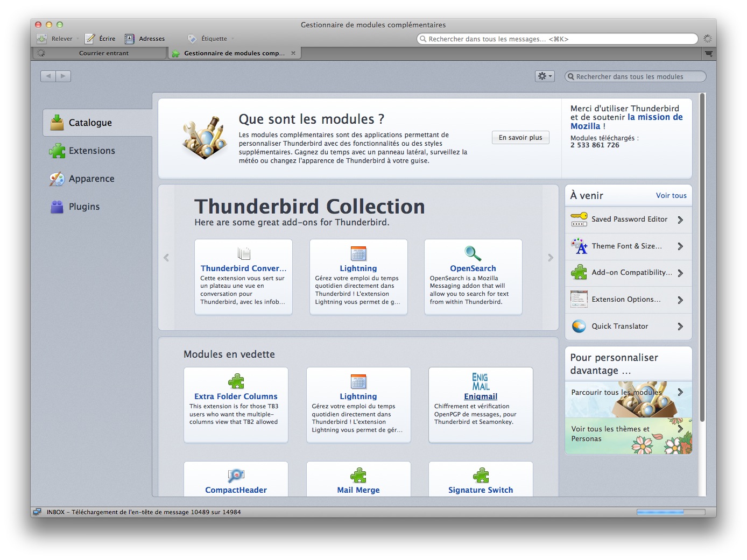This screenshot has width=747, height=560.
Task: Show next collection with right arrow
Action: [x=551, y=258]
